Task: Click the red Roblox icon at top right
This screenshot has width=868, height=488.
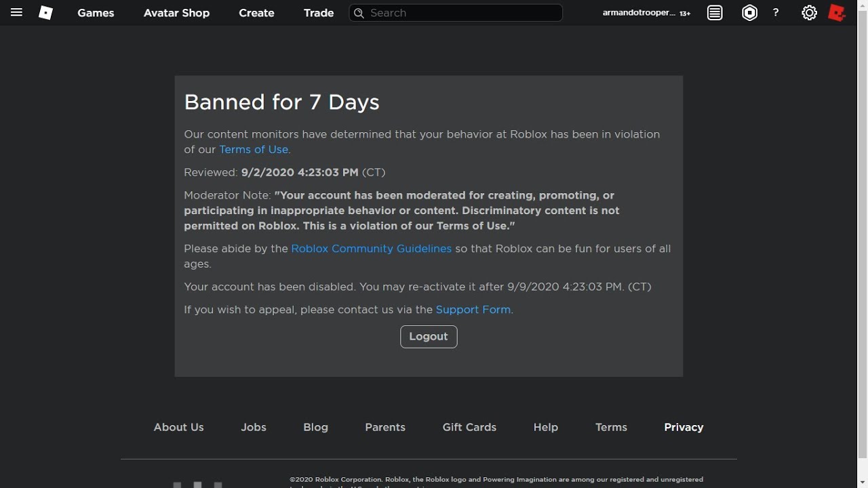Action: click(x=837, y=13)
